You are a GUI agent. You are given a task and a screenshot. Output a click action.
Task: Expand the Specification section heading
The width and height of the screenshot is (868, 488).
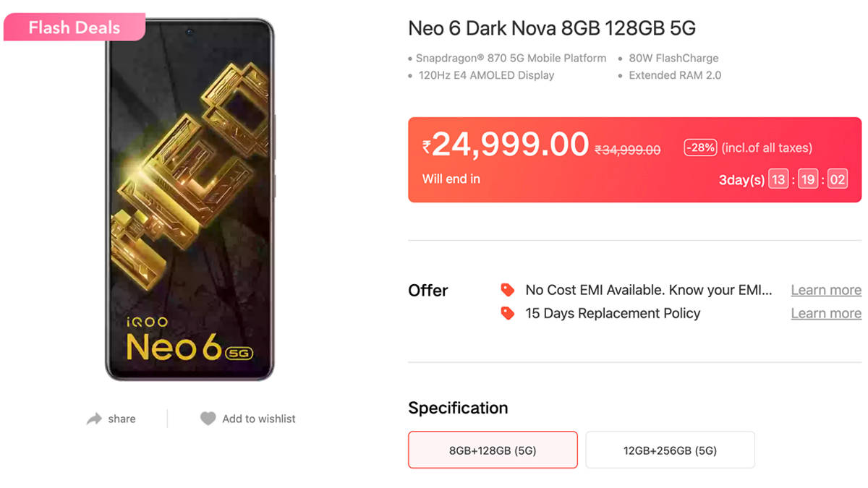[457, 408]
